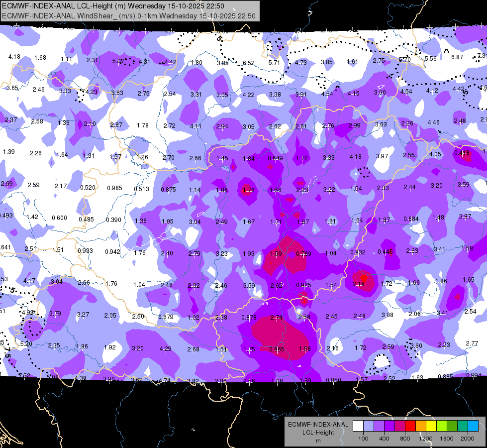Click the wind shear value 0.418
The height and width of the screenshot is (448, 487).
tap(462, 153)
